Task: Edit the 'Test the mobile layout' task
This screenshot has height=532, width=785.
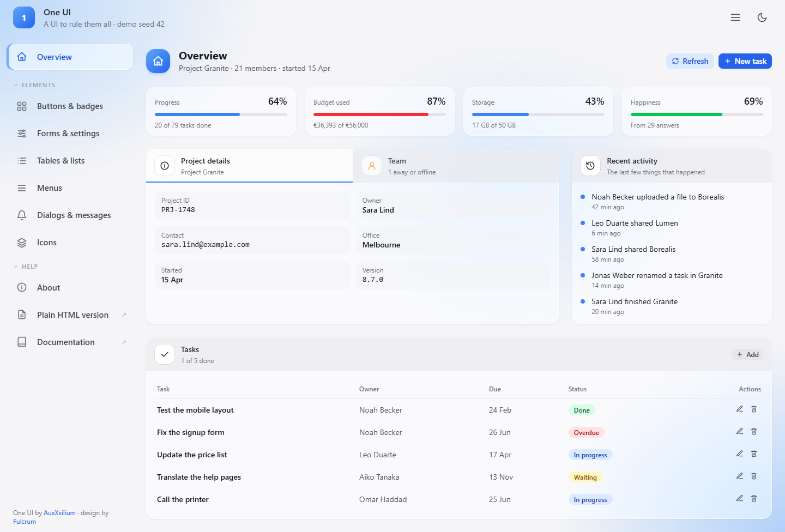Action: pyautogui.click(x=740, y=409)
